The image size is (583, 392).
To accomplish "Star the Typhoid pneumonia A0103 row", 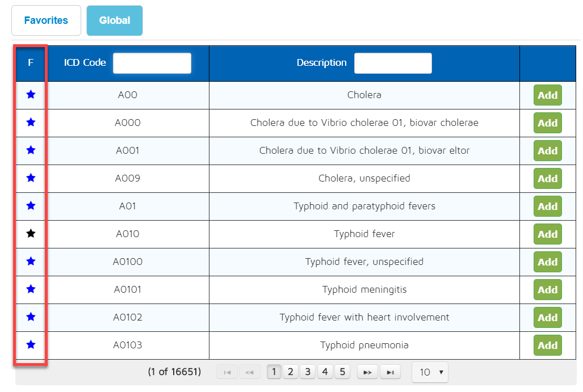I will coord(31,345).
